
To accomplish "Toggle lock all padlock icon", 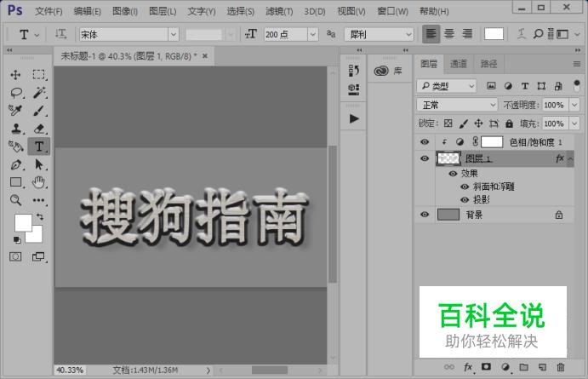I will point(509,123).
